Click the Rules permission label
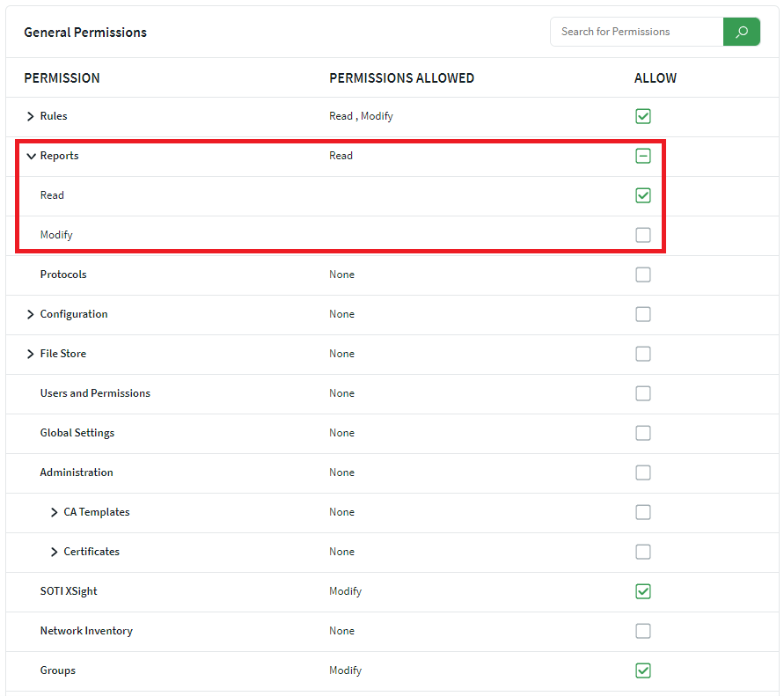784x696 pixels. click(x=54, y=116)
